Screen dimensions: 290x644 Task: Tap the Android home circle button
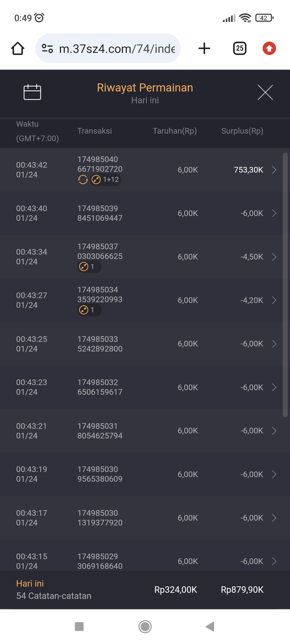pyautogui.click(x=145, y=627)
